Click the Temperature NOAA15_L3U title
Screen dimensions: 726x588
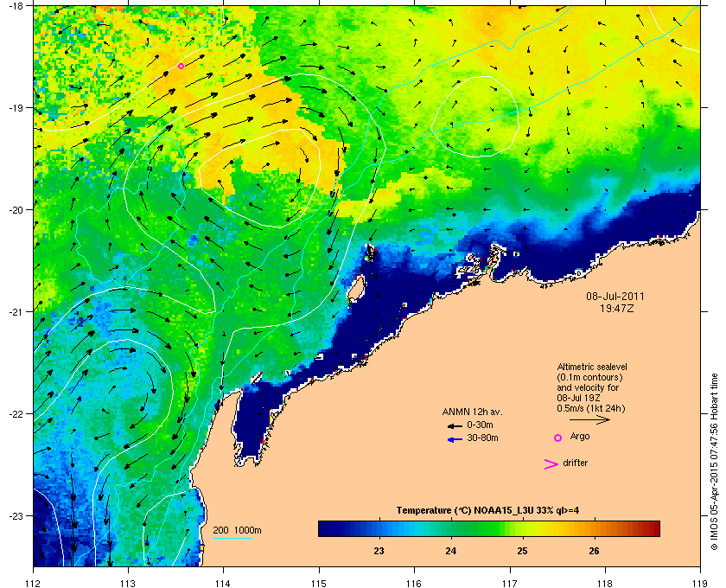coord(487,511)
